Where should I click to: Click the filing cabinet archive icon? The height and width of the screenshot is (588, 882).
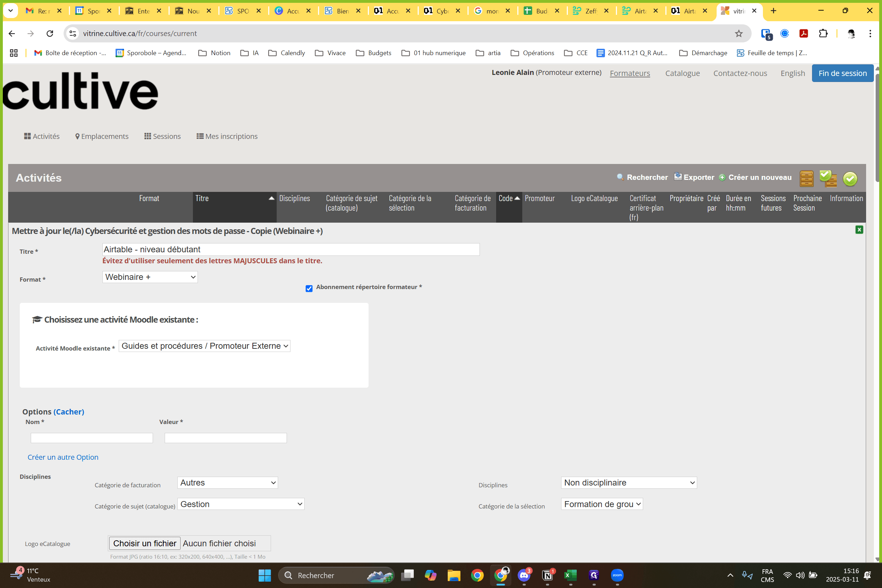click(x=806, y=178)
